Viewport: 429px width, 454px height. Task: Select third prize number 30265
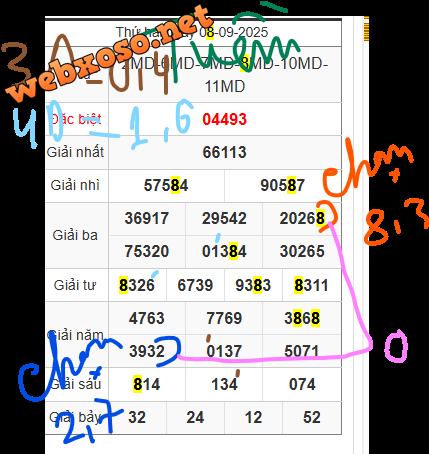(302, 251)
